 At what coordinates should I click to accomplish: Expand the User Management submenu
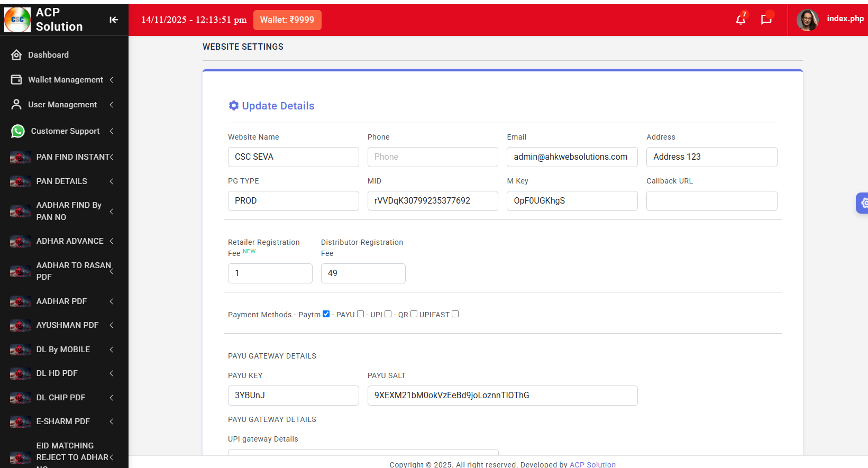coord(112,105)
